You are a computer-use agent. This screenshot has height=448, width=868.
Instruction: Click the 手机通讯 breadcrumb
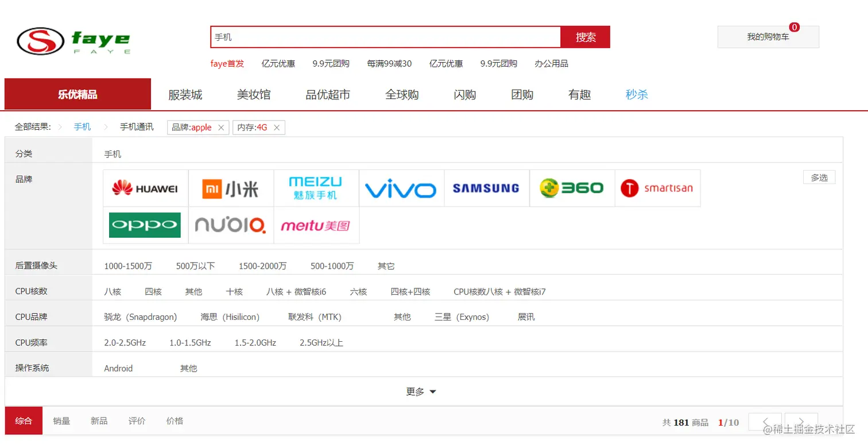click(137, 127)
